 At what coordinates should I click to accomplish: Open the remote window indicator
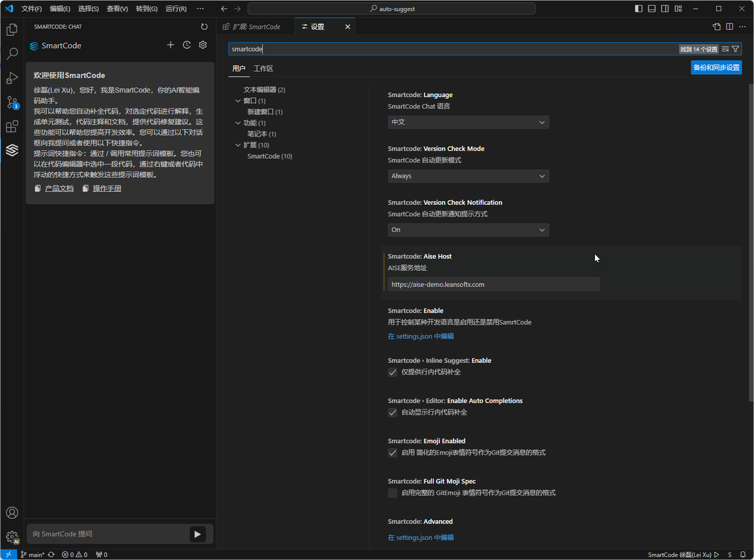pos(8,555)
